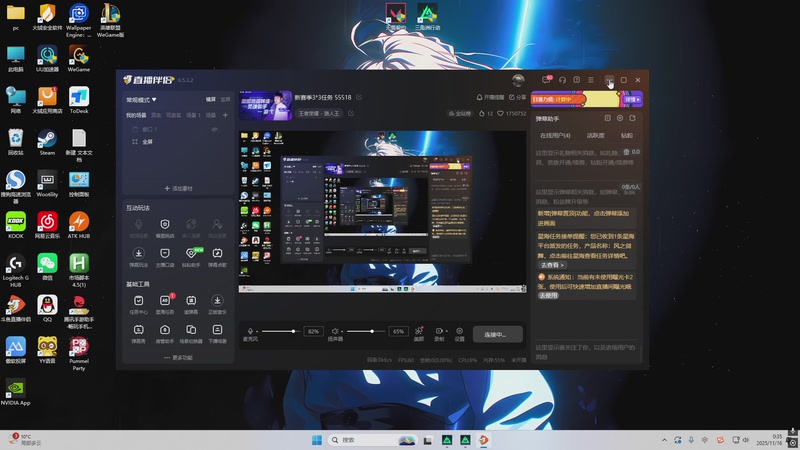800x450 pixels.
Task: Click the 全站榜 ranking button
Action: (x=460, y=113)
